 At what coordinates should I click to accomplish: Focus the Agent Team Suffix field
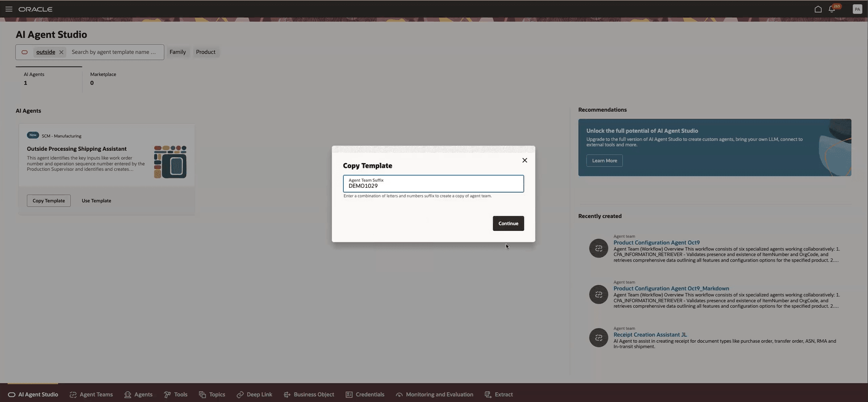click(433, 184)
